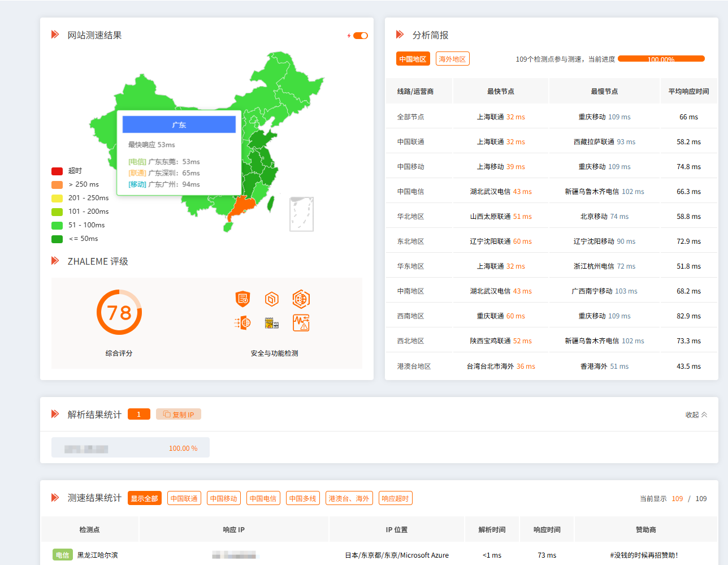Click the website access arrows icon
The width and height of the screenshot is (728, 565).
tap(242, 323)
